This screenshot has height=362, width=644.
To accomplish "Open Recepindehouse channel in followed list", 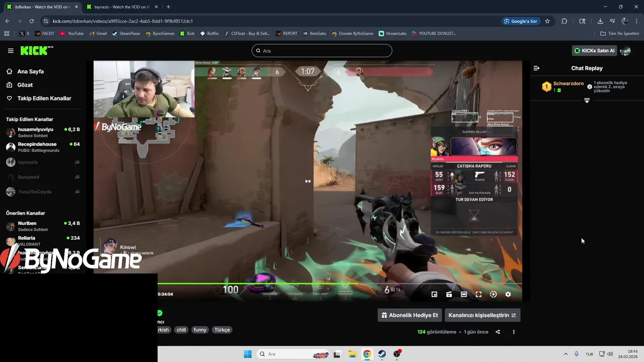I will click(x=43, y=147).
